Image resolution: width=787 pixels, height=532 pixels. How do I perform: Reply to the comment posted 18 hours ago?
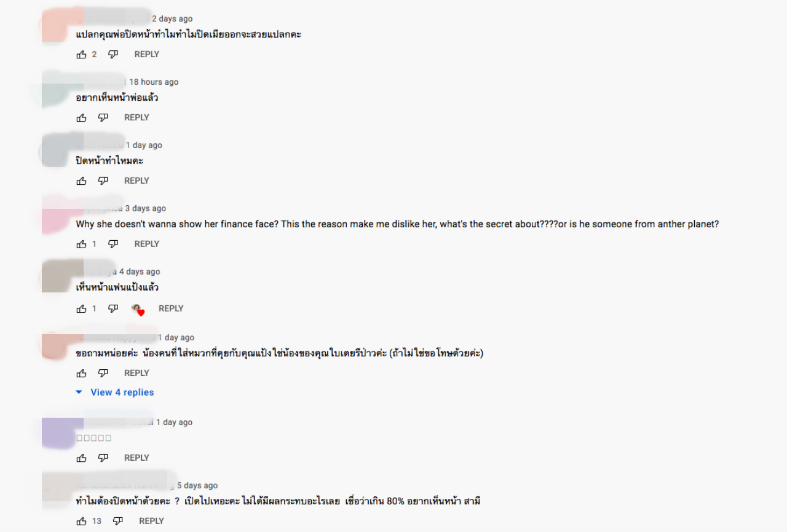tap(136, 117)
